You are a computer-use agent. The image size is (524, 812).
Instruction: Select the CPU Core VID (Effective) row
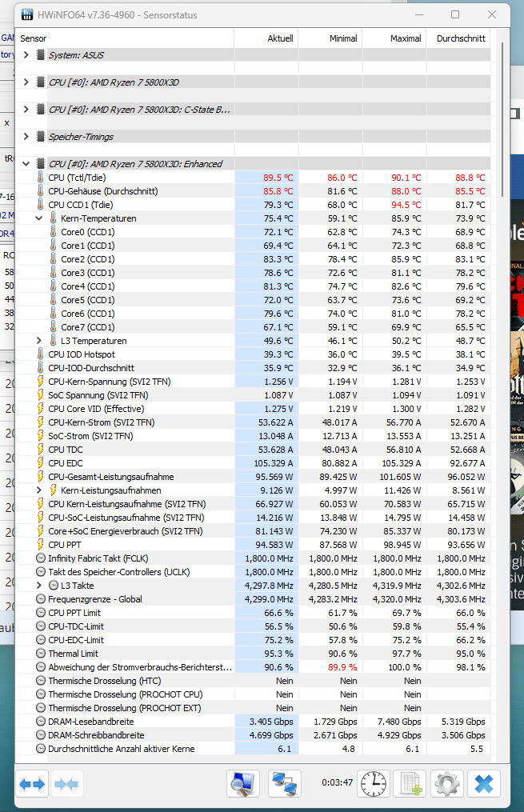coord(253,409)
